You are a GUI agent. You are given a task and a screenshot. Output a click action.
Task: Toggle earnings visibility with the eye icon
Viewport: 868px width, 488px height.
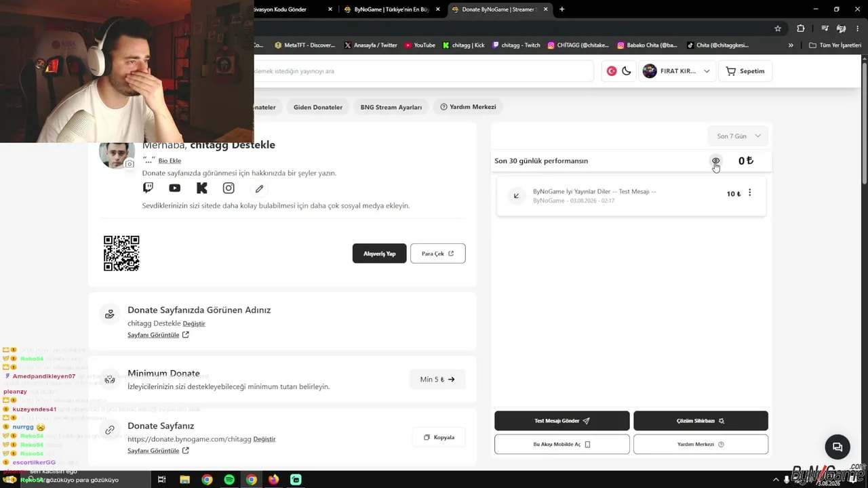[715, 161]
